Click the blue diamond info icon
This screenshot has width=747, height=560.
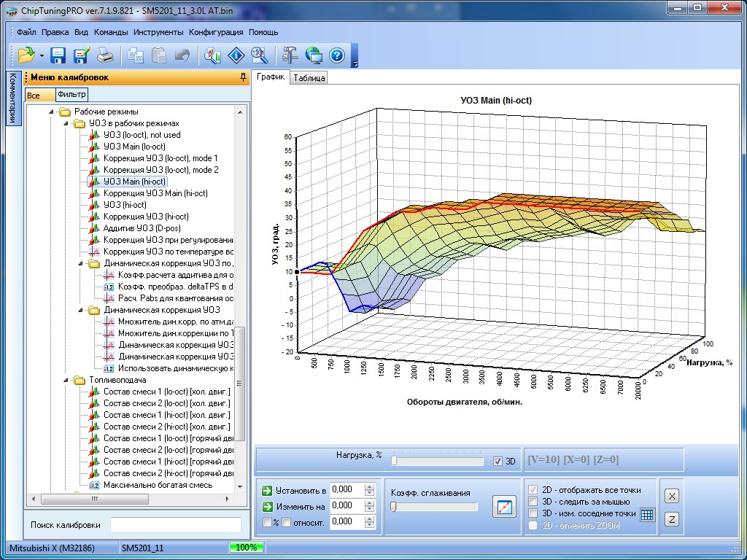236,55
